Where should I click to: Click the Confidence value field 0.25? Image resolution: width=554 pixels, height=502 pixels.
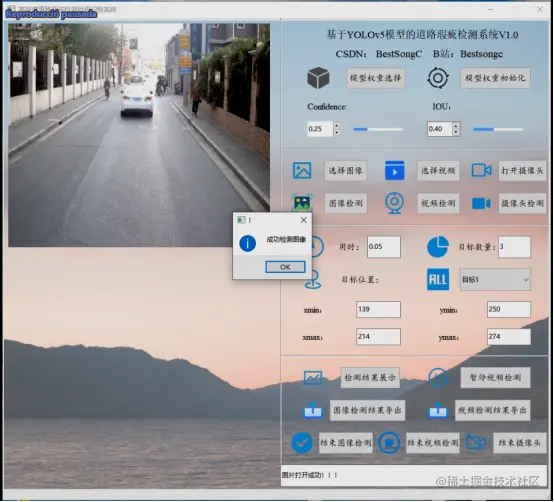point(320,129)
